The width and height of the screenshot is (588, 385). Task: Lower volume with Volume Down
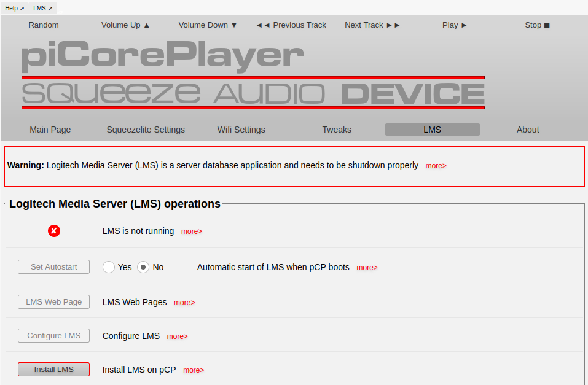(208, 25)
